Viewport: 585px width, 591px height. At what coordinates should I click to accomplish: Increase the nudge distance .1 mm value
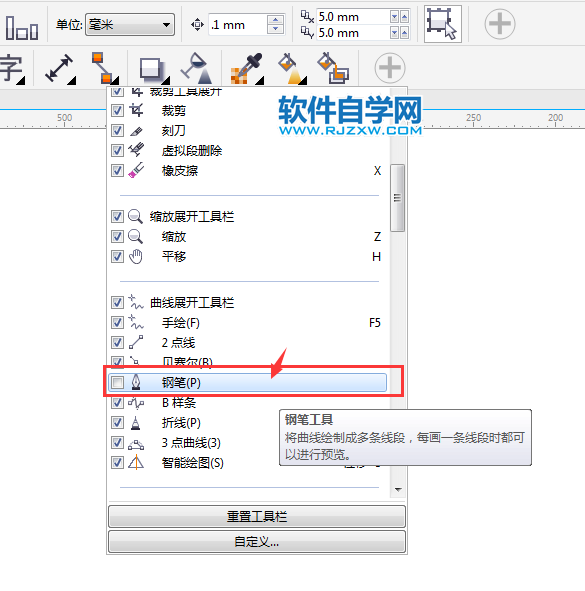275,20
